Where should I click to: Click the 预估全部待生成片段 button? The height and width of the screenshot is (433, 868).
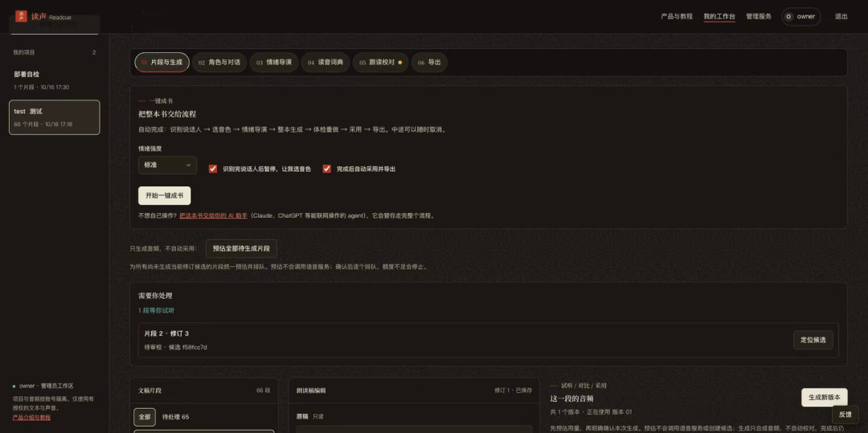(x=241, y=248)
